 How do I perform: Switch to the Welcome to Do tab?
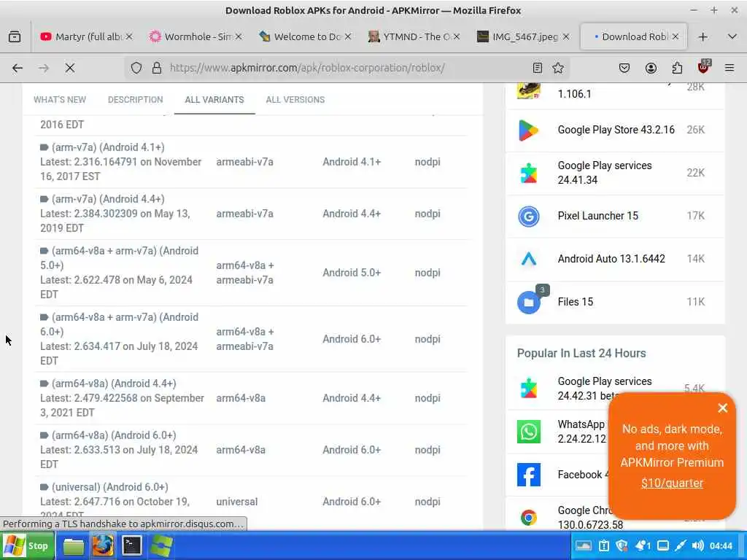(x=305, y=36)
